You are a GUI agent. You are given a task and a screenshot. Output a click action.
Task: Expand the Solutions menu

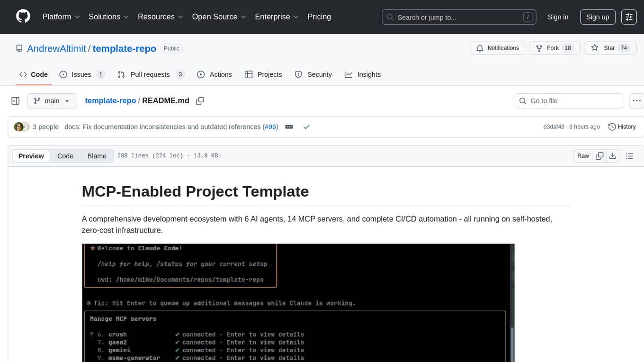pos(109,17)
